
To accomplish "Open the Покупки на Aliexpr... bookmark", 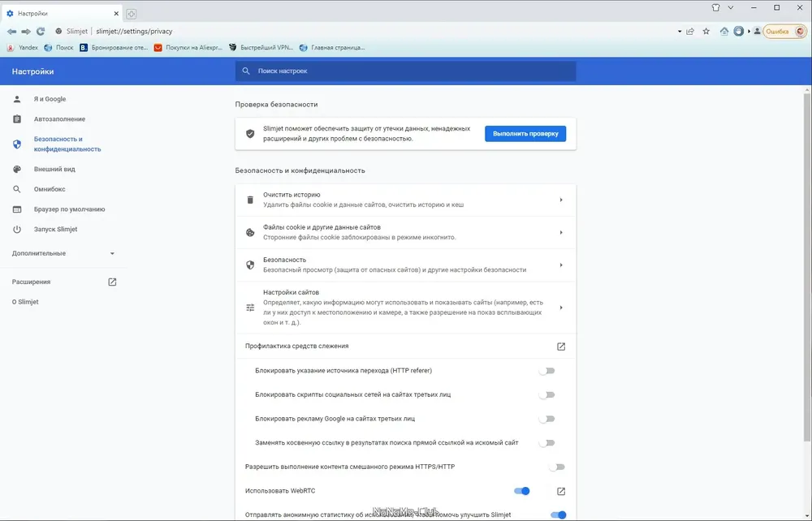I will click(188, 48).
